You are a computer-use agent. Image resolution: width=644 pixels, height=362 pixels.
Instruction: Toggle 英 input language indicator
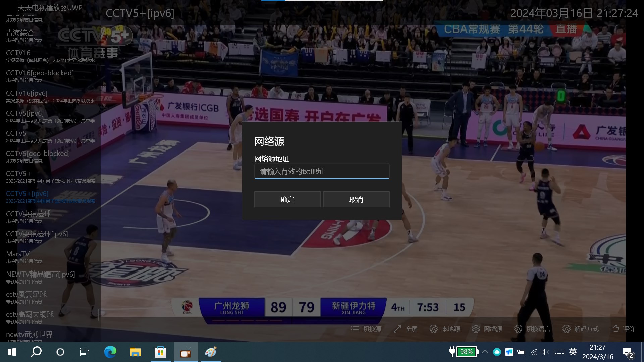click(x=573, y=352)
